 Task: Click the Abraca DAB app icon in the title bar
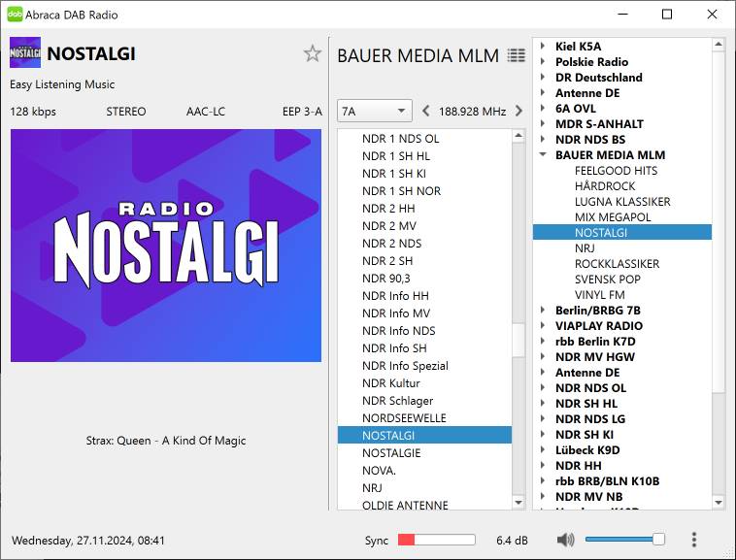[x=15, y=15]
